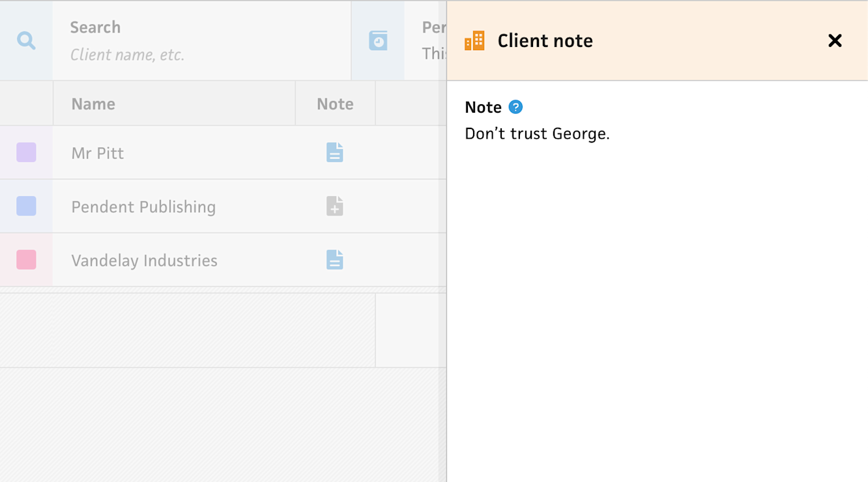Click the Note column header

pyautogui.click(x=335, y=104)
